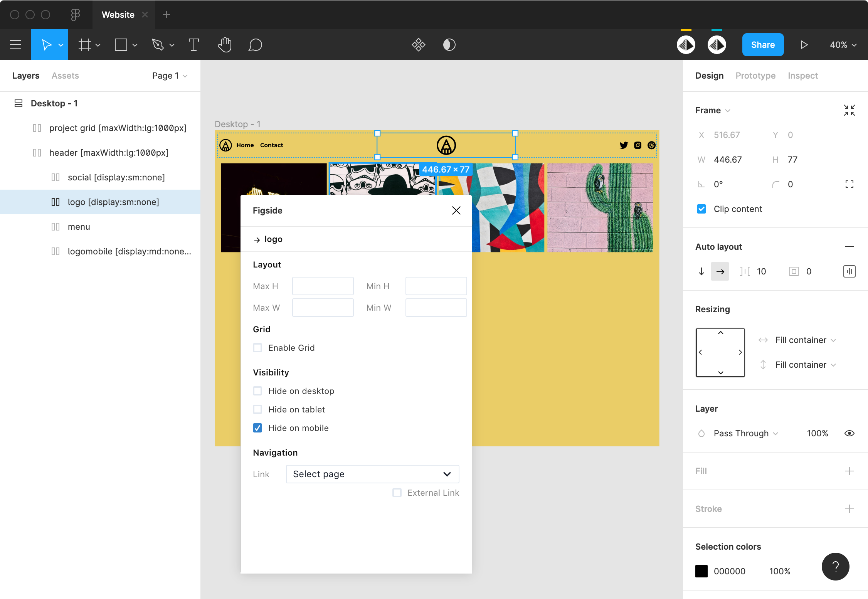Select the Comment tool

[255, 45]
